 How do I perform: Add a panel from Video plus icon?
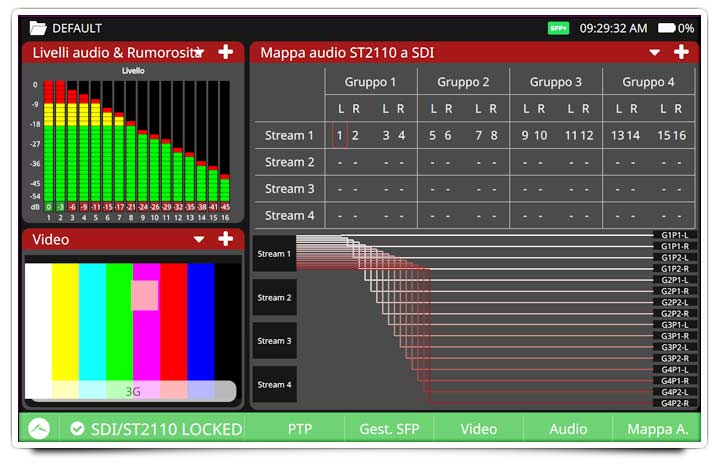point(225,239)
